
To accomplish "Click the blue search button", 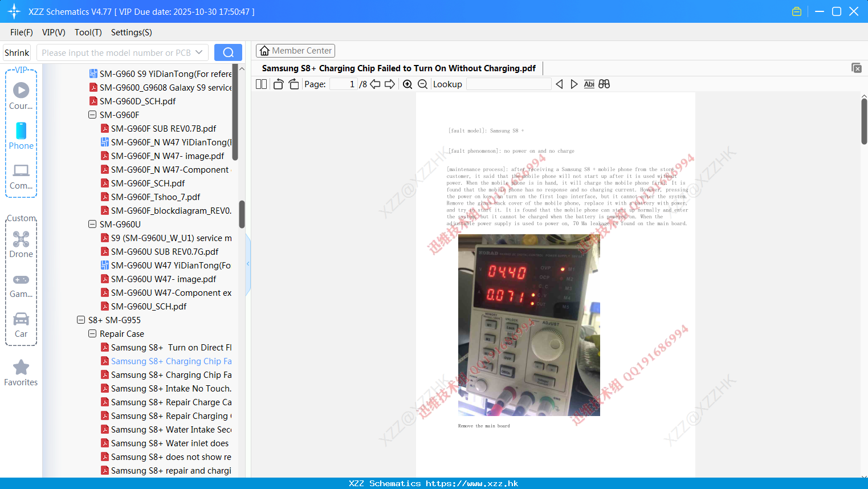I will pyautogui.click(x=228, y=52).
